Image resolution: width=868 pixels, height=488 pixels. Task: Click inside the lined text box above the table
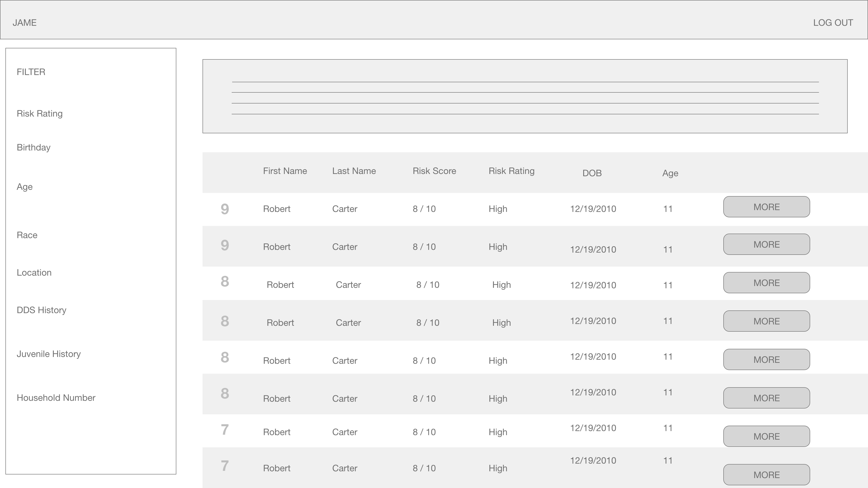525,96
